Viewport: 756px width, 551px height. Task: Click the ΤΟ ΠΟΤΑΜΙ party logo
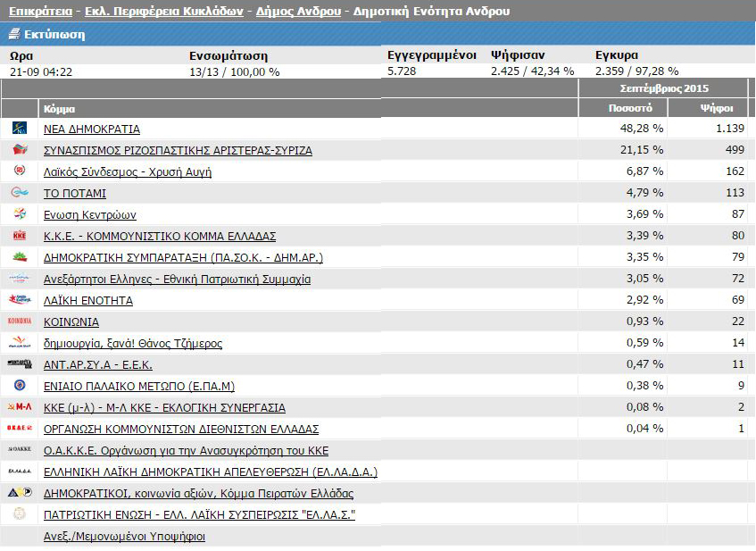click(20, 193)
